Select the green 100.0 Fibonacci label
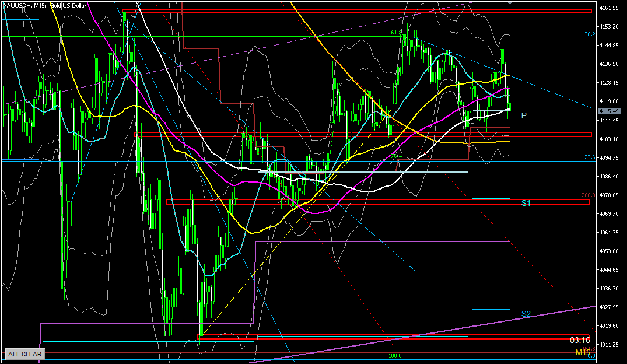 coord(394,355)
